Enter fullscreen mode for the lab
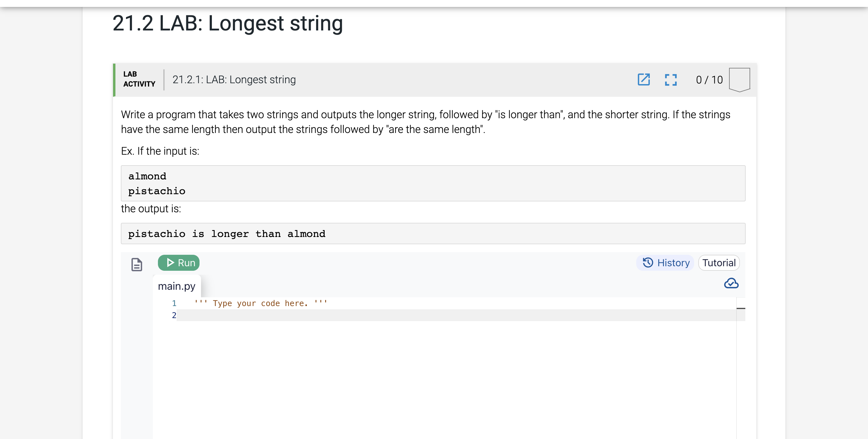The width and height of the screenshot is (868, 439). [671, 80]
